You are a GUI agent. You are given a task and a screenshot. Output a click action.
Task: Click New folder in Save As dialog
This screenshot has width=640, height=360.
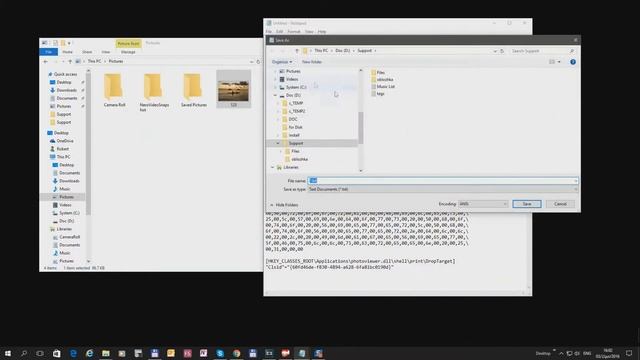(x=312, y=62)
